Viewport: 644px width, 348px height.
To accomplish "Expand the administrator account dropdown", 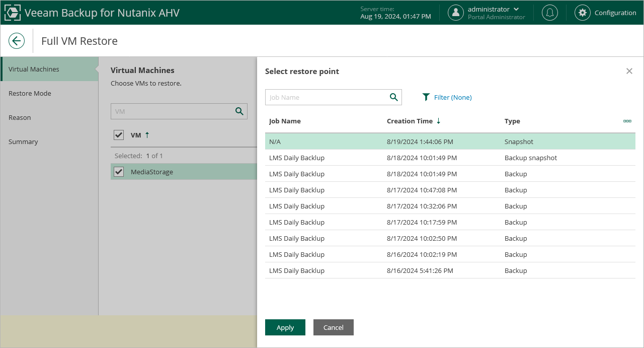I will click(516, 9).
